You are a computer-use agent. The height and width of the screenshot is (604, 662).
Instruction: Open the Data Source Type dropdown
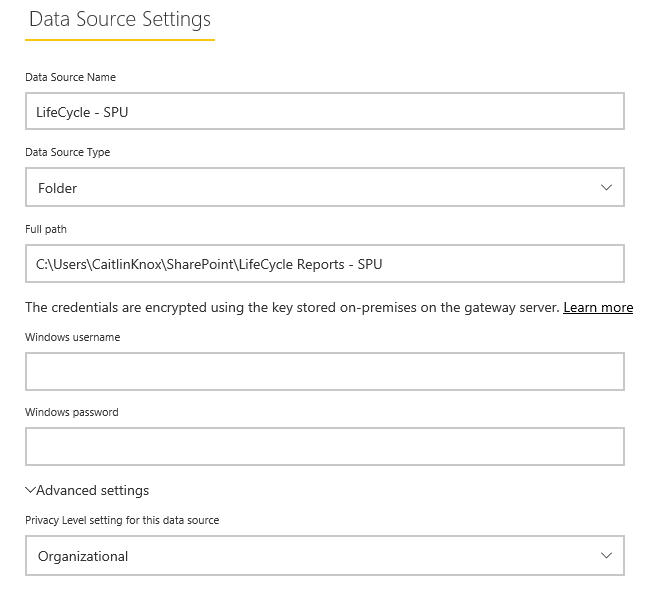click(x=325, y=187)
